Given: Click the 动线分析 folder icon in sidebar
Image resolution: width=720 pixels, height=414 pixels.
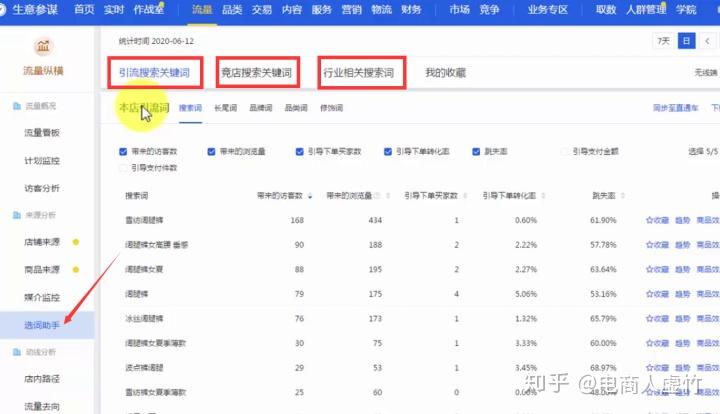Looking at the screenshot, I should click(17, 352).
